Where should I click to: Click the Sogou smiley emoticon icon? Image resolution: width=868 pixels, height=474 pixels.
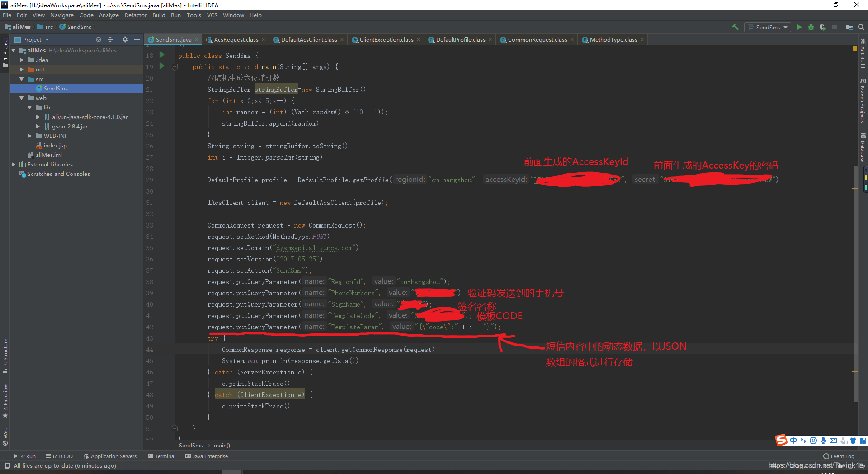[813, 441]
